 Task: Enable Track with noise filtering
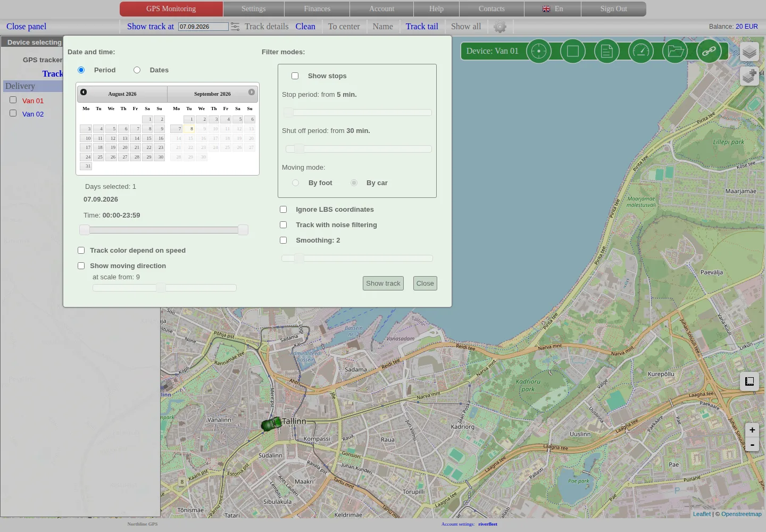pos(284,225)
